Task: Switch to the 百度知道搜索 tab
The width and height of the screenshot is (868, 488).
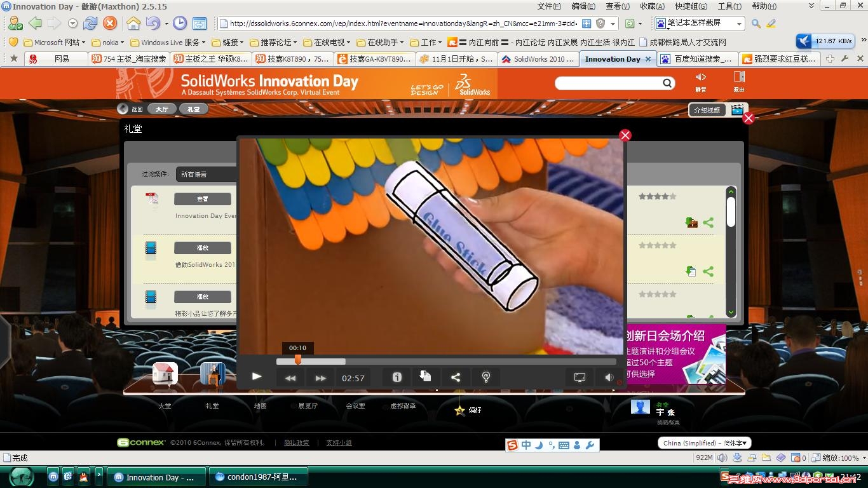Action: (696, 59)
